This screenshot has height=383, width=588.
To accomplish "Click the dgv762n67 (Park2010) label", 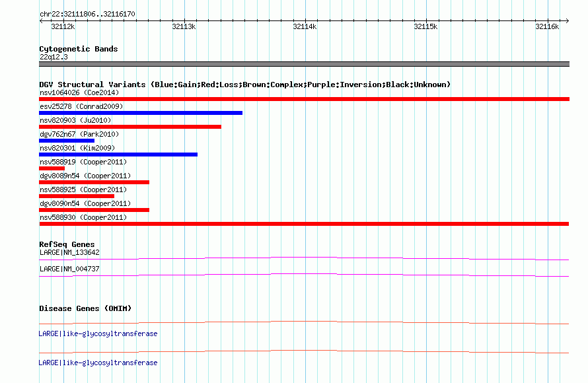I will tap(79, 134).
